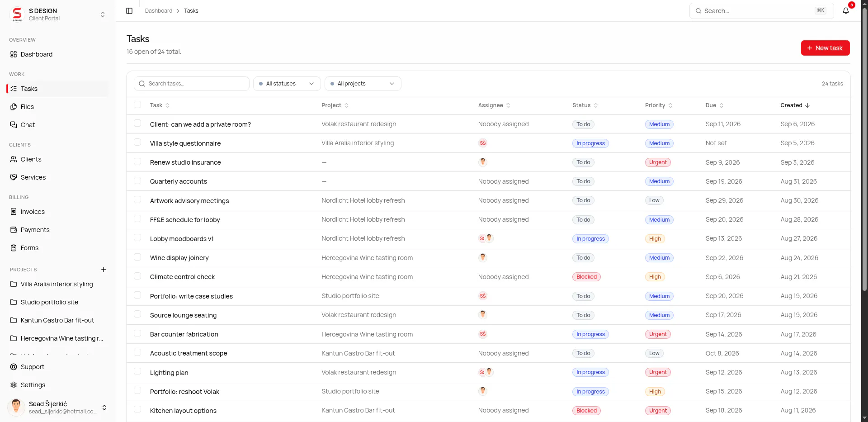Click the Tasks list icon in sidebar
The image size is (868, 422).
(x=14, y=89)
